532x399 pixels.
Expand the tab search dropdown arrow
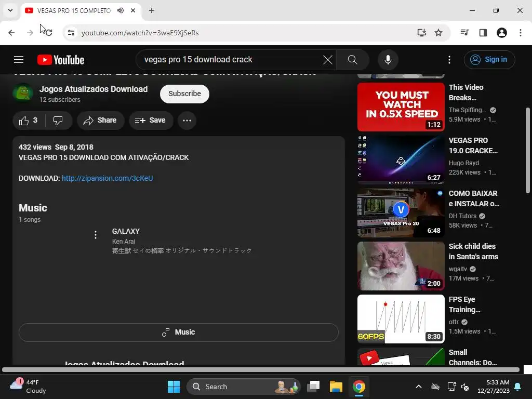tap(10, 10)
